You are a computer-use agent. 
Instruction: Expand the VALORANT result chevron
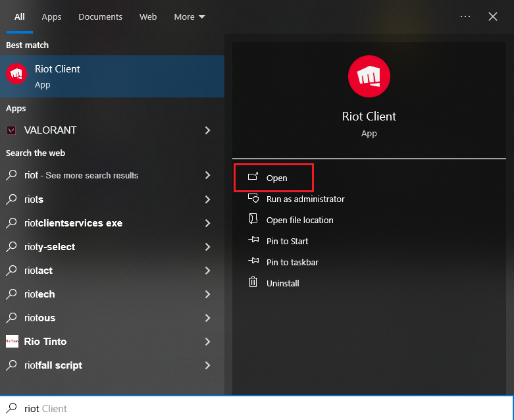[207, 130]
